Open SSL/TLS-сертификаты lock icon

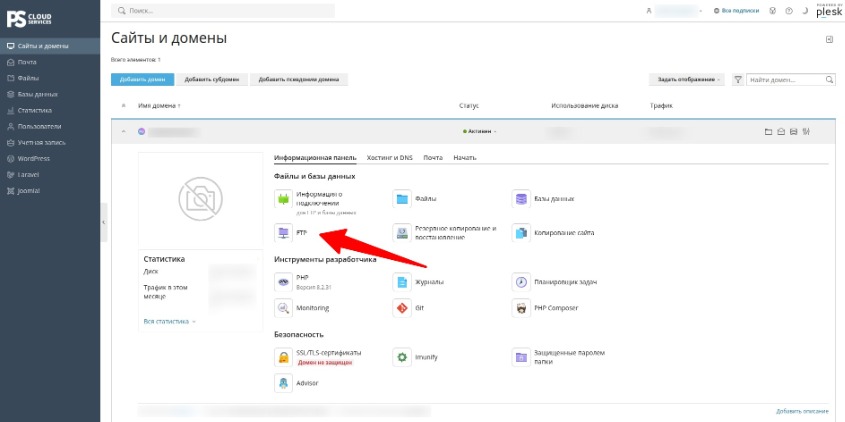(x=283, y=357)
